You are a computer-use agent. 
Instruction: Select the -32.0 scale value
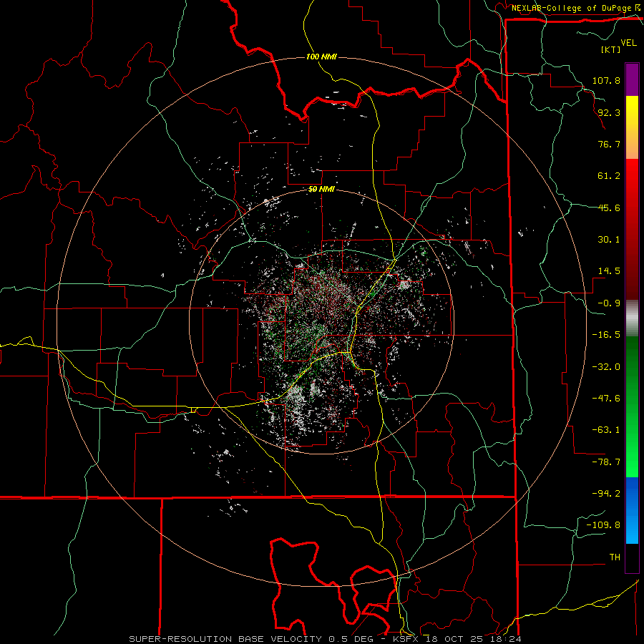[x=606, y=367]
